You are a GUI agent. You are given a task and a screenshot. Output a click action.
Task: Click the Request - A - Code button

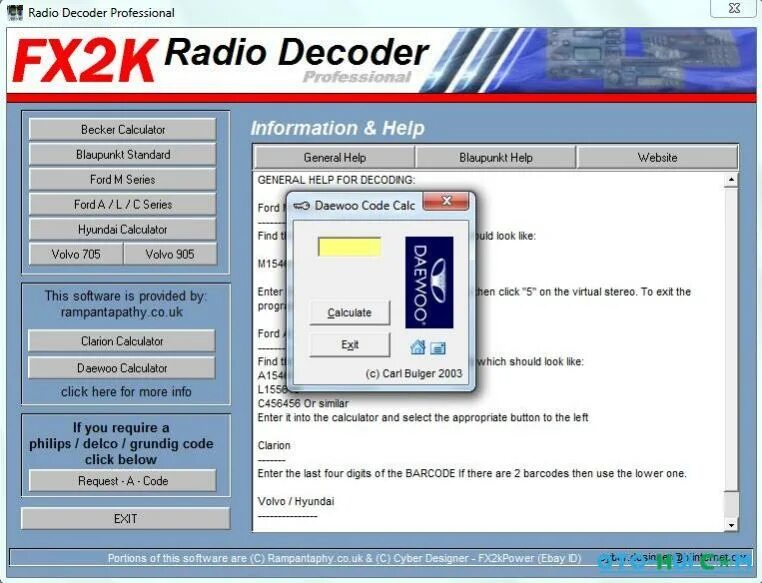pyautogui.click(x=122, y=481)
